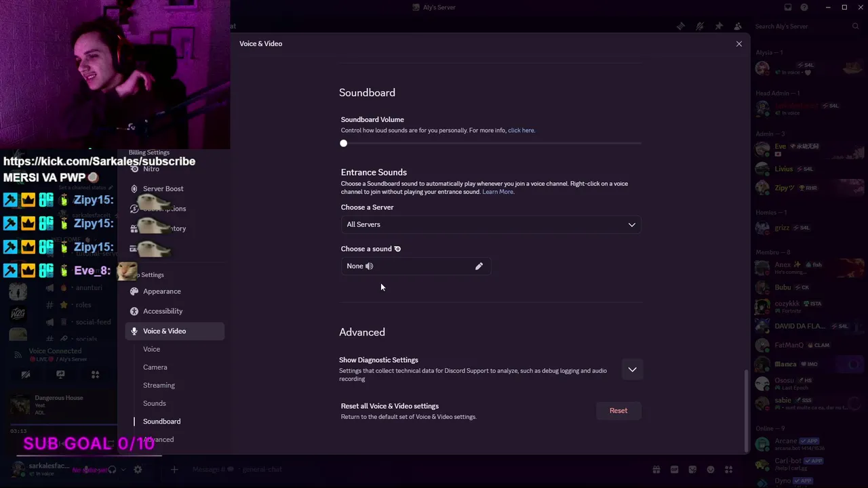Open the sticker picker icon

(692, 469)
